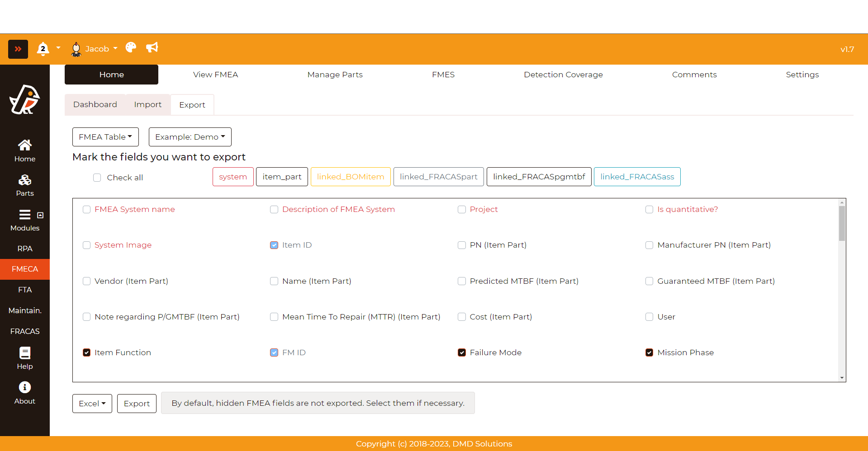The image size is (868, 451).
Task: Open the notifications bell
Action: tap(43, 48)
